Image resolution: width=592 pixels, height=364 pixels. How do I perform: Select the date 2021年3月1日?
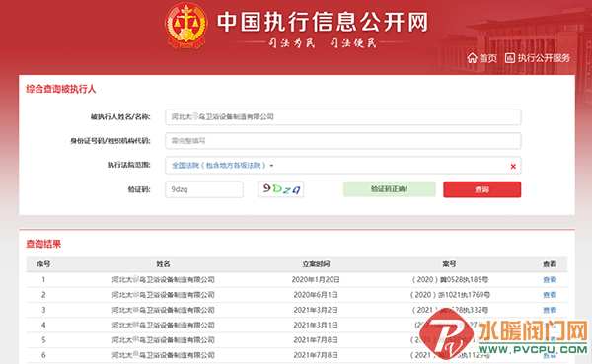[316, 326]
